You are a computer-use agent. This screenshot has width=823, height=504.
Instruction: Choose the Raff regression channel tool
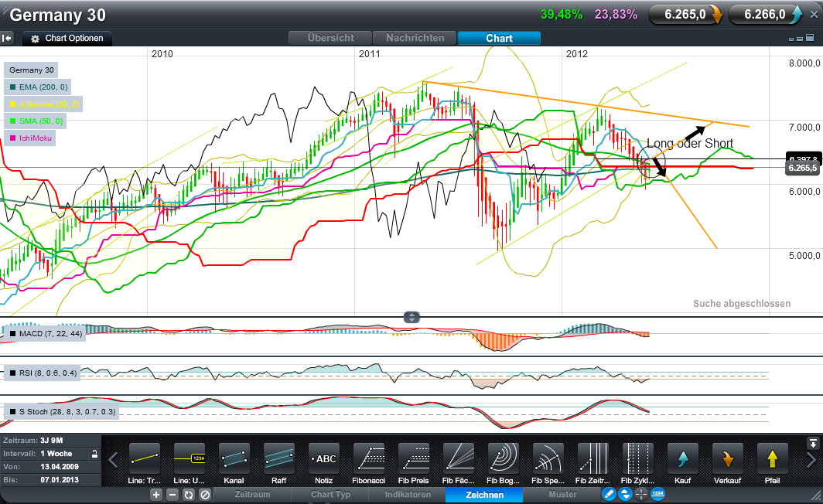tap(278, 458)
